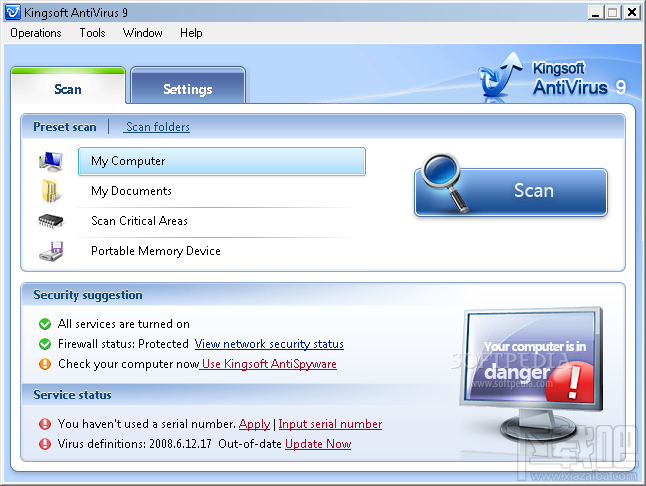Click the Security suggestion header
This screenshot has height=486, width=646.
pos(88,295)
